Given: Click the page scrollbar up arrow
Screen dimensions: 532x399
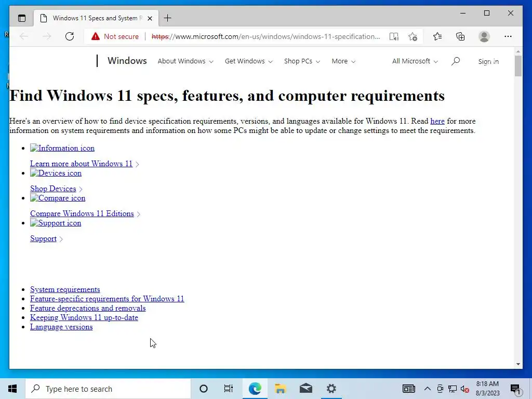Looking at the screenshot, I should [x=518, y=51].
